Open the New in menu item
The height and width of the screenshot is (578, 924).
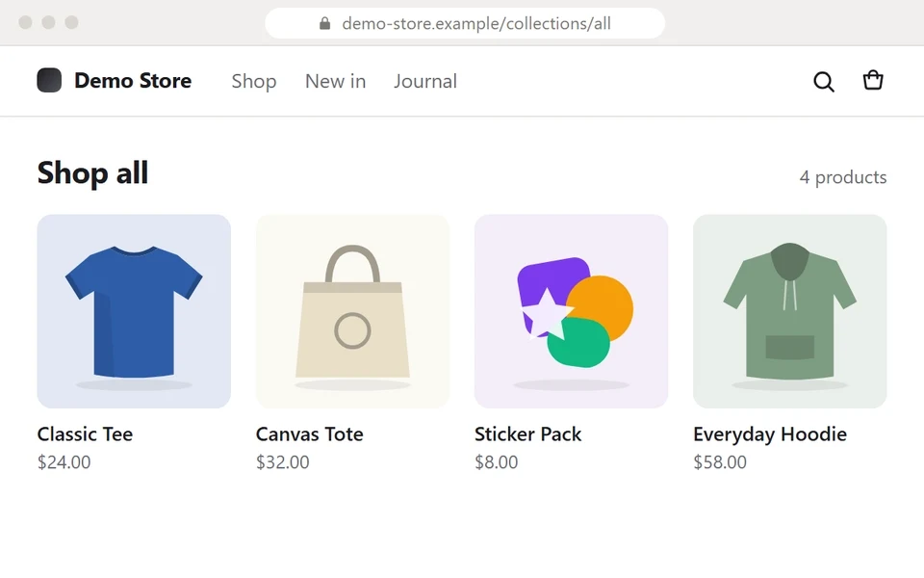pos(335,81)
